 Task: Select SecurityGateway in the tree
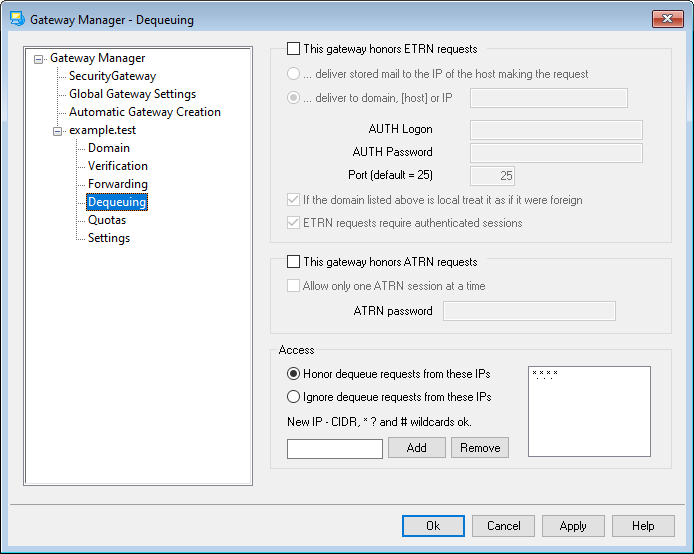tap(112, 76)
